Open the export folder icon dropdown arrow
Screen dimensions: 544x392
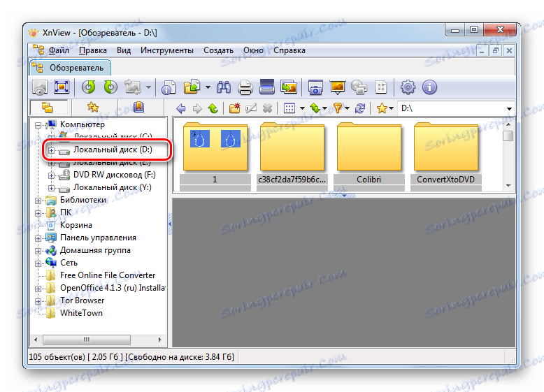pyautogui.click(x=208, y=87)
